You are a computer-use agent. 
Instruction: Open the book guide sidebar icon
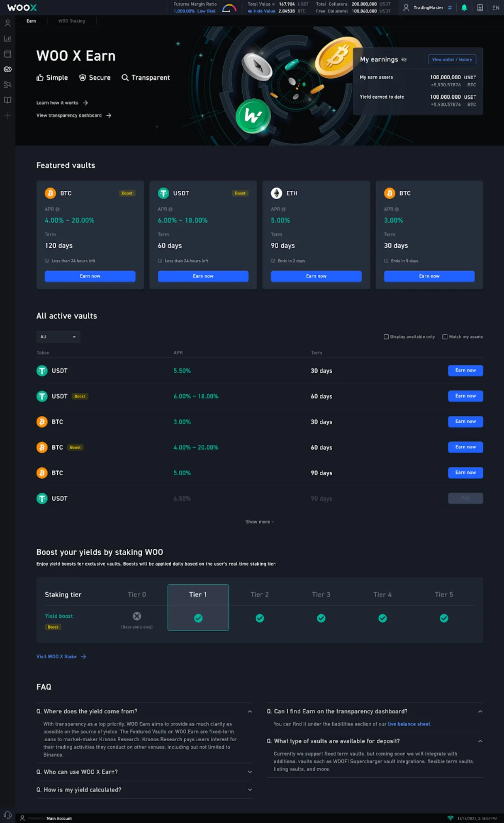coord(7,100)
